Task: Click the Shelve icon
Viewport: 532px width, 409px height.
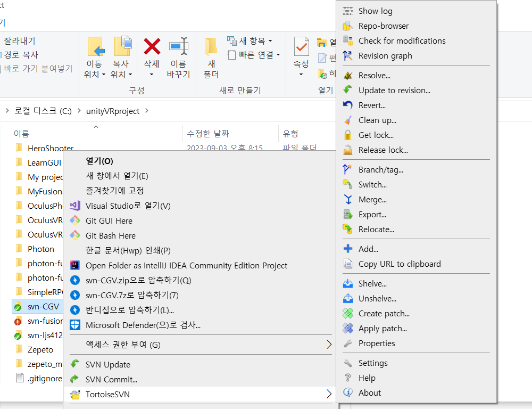Action: 348,284
